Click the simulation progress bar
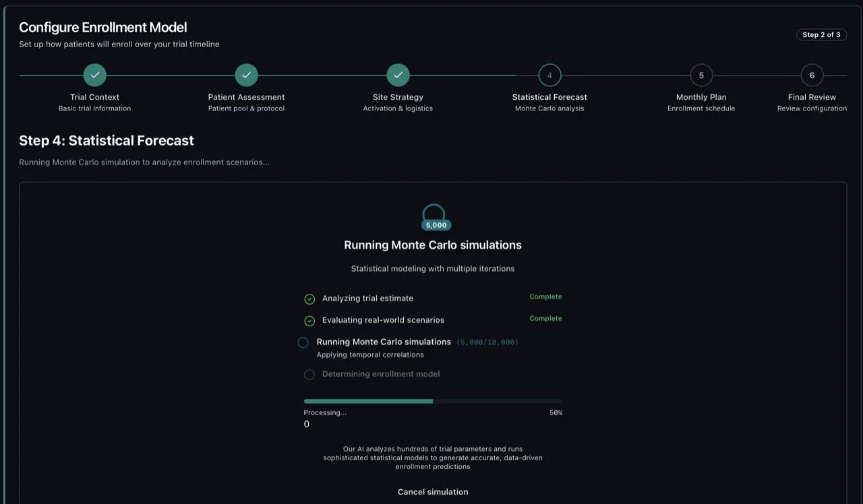This screenshot has height=504, width=863. 433,401
